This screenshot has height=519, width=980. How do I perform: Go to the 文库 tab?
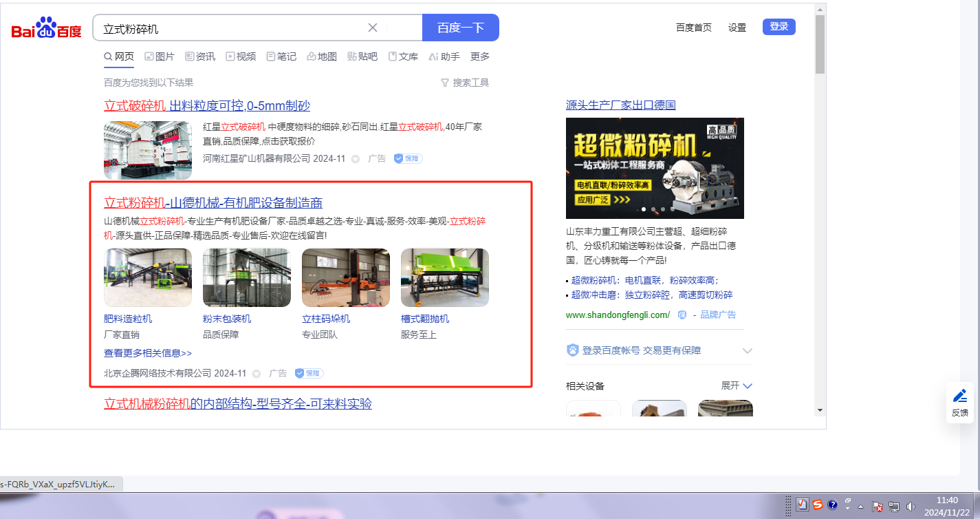[403, 56]
